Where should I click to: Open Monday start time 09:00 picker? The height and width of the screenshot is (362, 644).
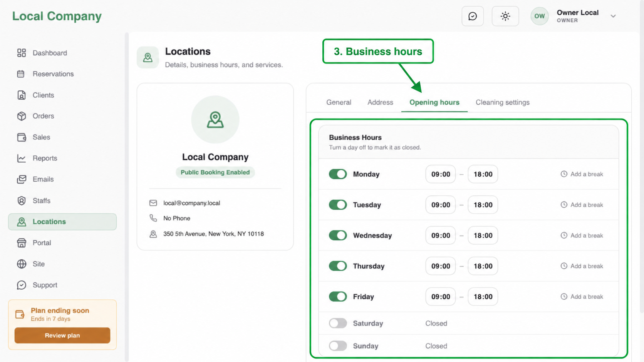(x=441, y=174)
